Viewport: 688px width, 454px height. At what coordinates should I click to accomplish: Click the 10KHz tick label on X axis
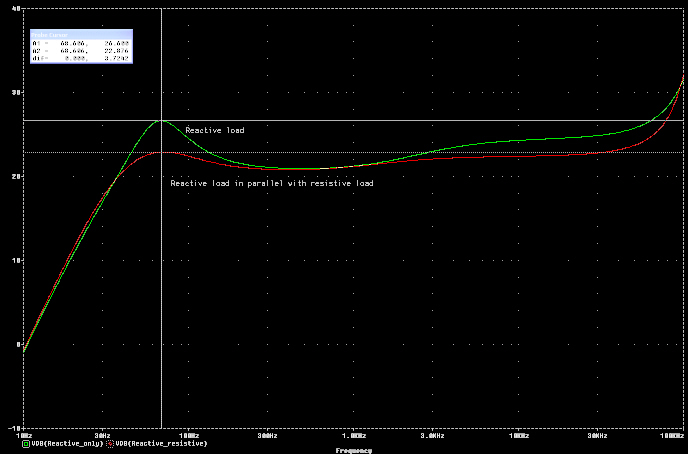coord(517,436)
